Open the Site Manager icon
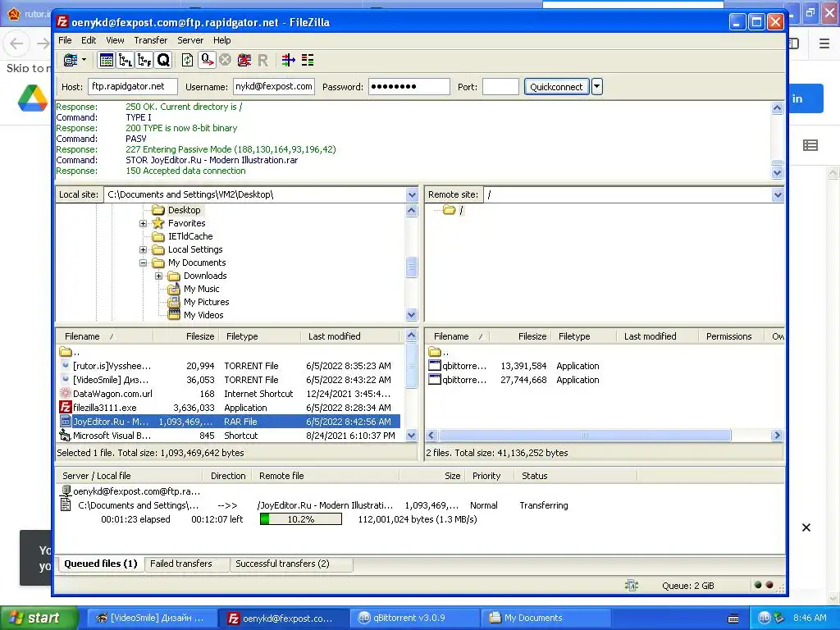 [71, 60]
